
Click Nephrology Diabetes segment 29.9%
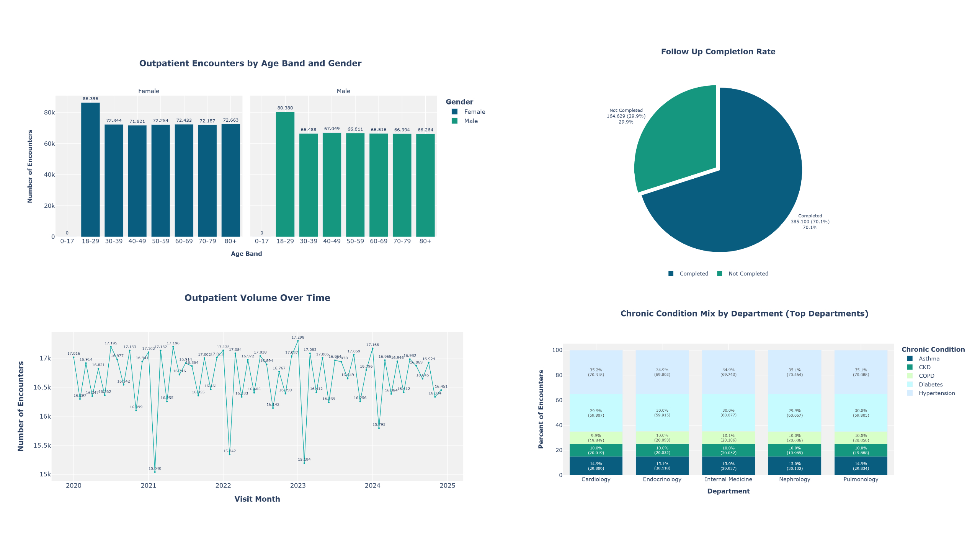pyautogui.click(x=794, y=412)
